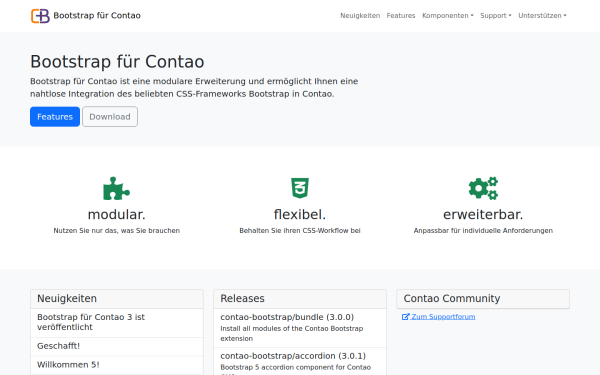Open the 'Geschafft!' news entry

pyautogui.click(x=117, y=346)
